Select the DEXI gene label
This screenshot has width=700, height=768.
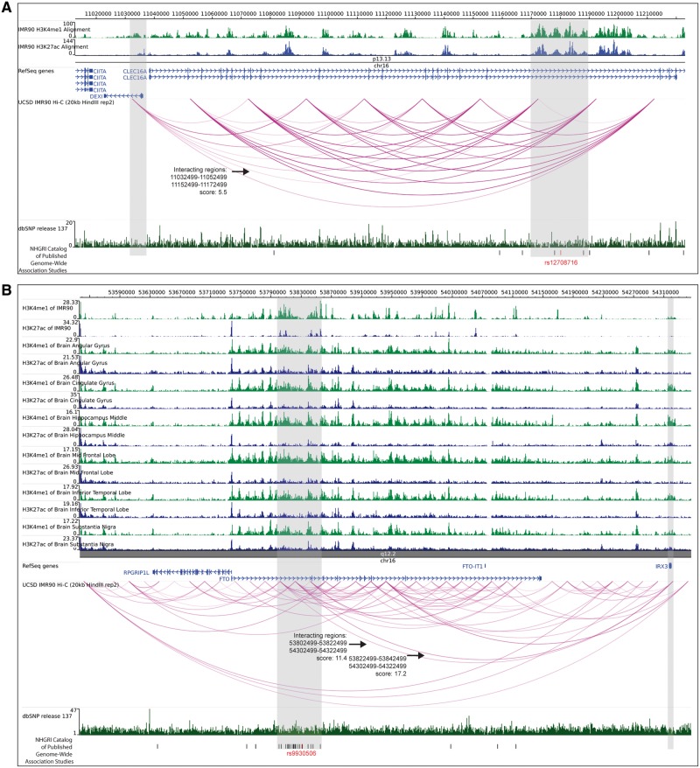(x=96, y=96)
